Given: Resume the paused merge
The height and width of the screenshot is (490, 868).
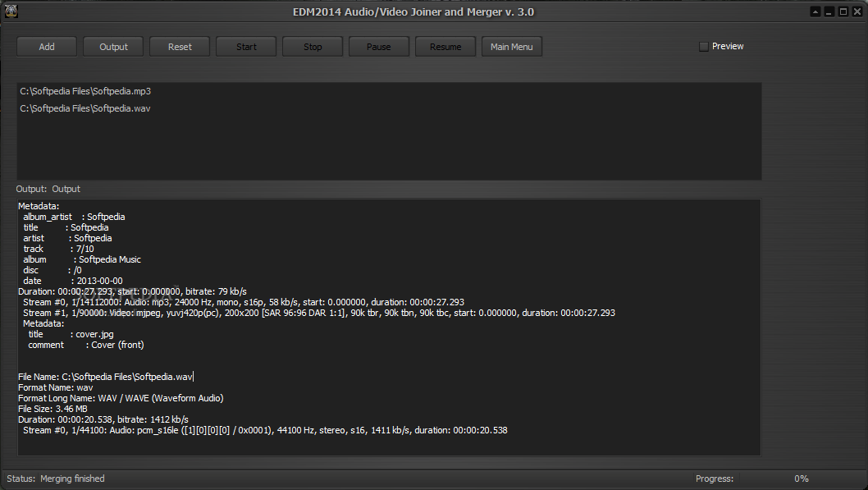Looking at the screenshot, I should click(445, 47).
